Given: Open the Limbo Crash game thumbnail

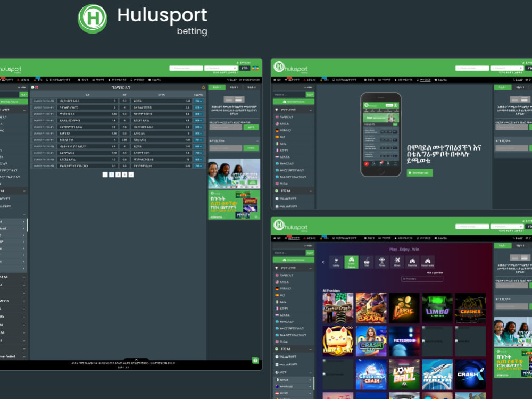Looking at the screenshot, I should click(x=437, y=308).
